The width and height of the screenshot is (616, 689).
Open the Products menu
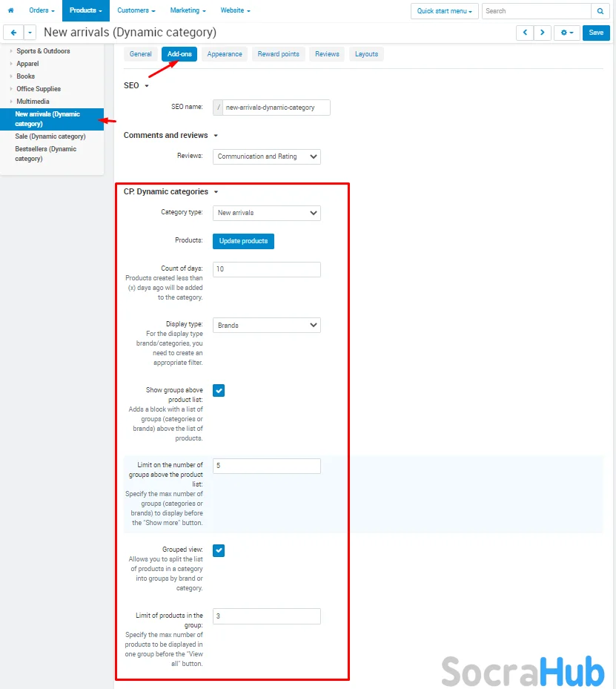[85, 10]
